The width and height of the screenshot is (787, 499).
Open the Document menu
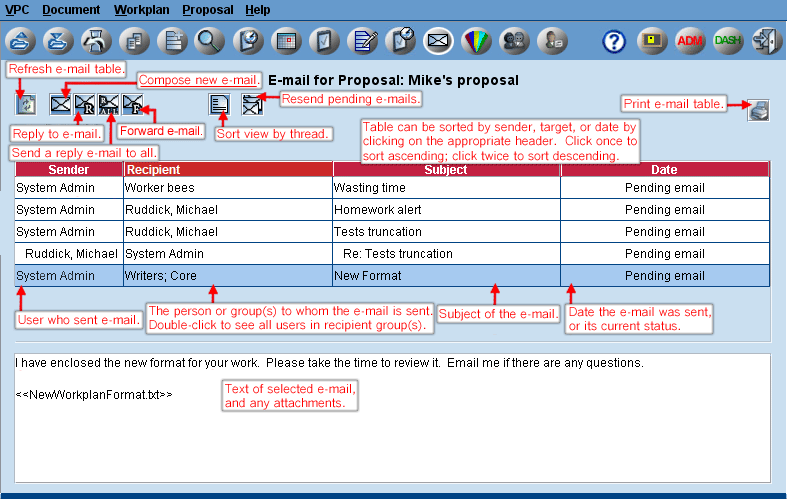pos(71,9)
